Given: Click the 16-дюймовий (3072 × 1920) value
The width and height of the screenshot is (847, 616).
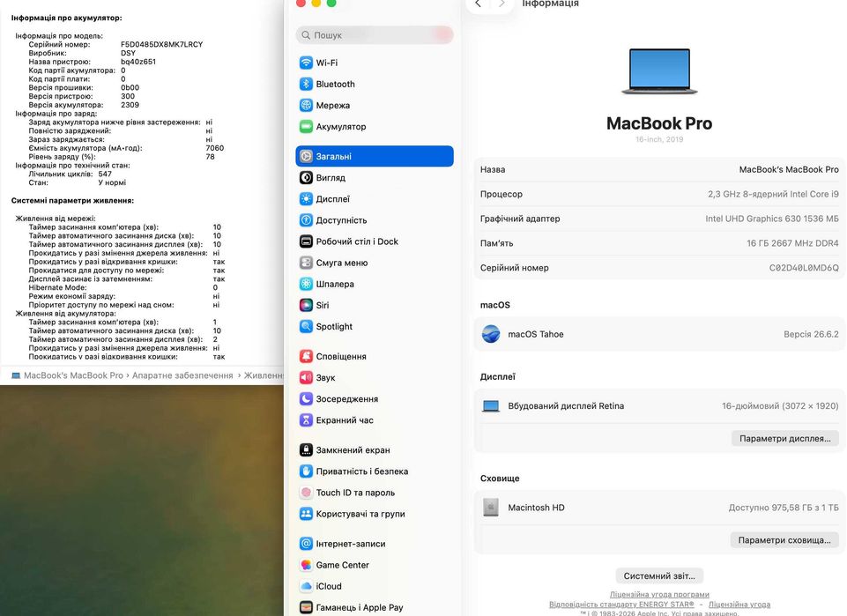Looking at the screenshot, I should [x=780, y=406].
